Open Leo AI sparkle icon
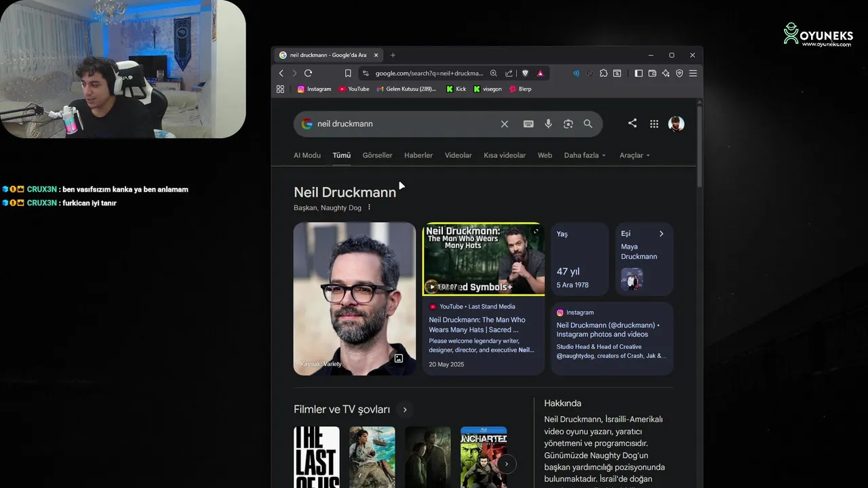Viewport: 868px width, 488px height. (666, 73)
